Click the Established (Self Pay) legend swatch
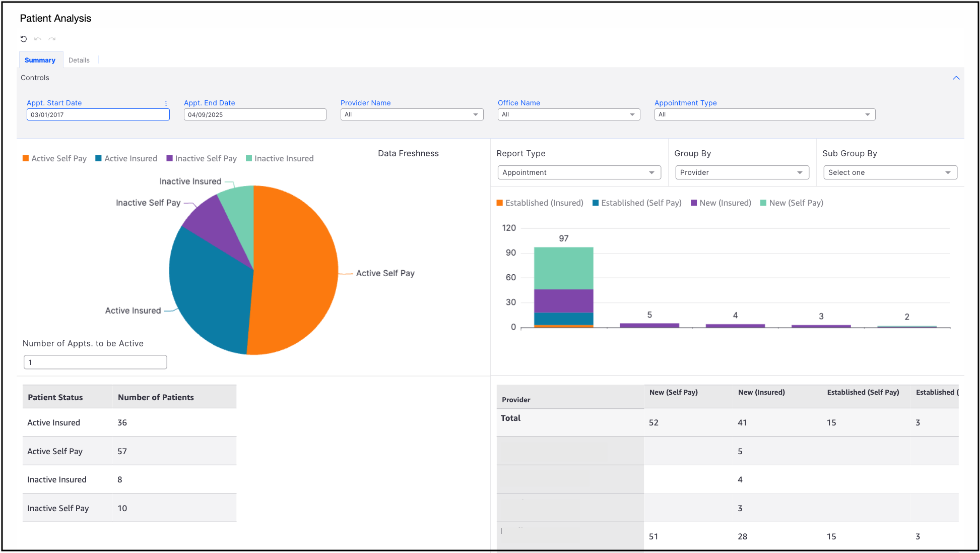Image resolution: width=980 pixels, height=553 pixels. [596, 203]
